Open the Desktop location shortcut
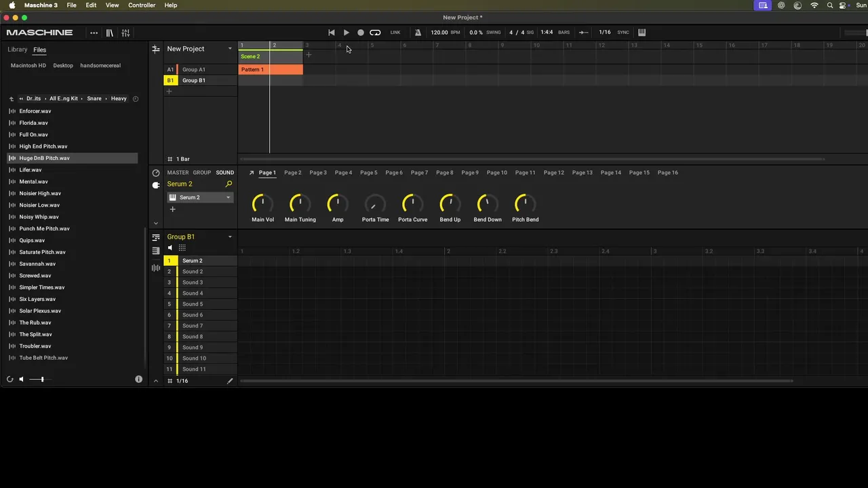Image resolution: width=868 pixels, height=488 pixels. tap(63, 66)
